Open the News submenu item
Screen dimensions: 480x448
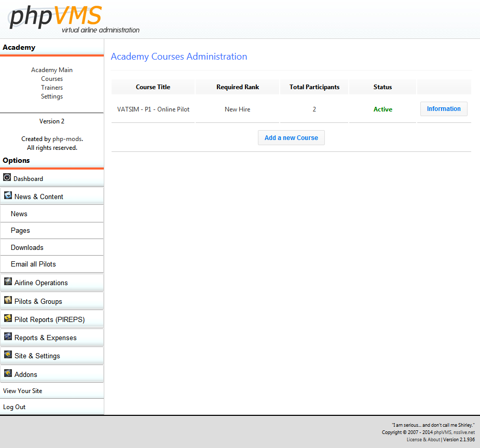(52, 214)
